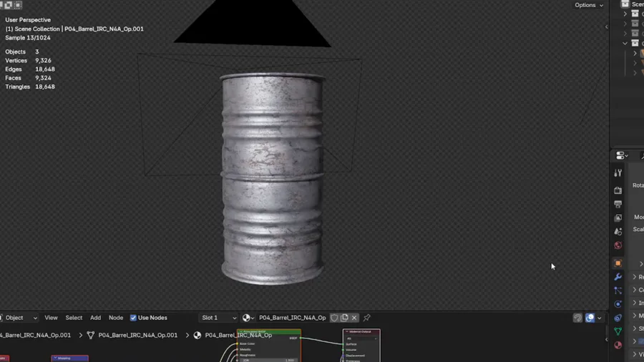Image resolution: width=644 pixels, height=362 pixels.
Task: Collapse the expanded fourth collection in outliner
Action: pyautogui.click(x=625, y=43)
